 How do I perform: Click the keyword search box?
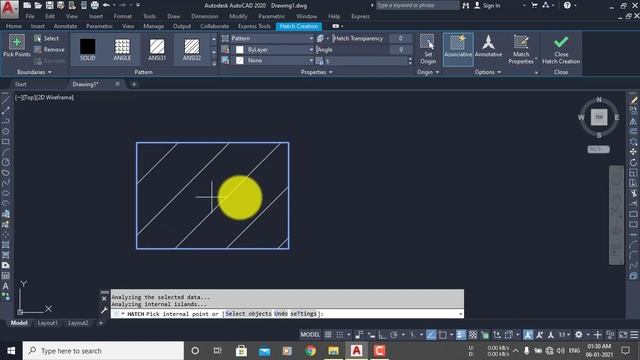point(417,5)
